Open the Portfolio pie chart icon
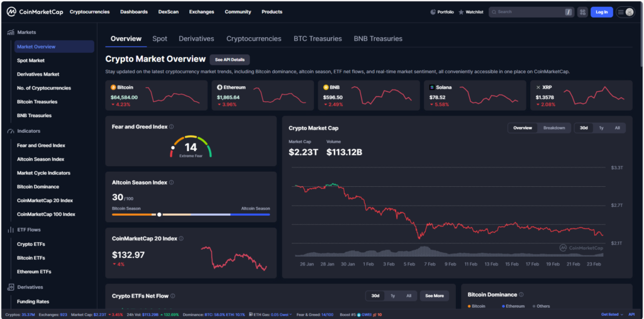Image resolution: width=644 pixels, height=319 pixels. tap(433, 12)
